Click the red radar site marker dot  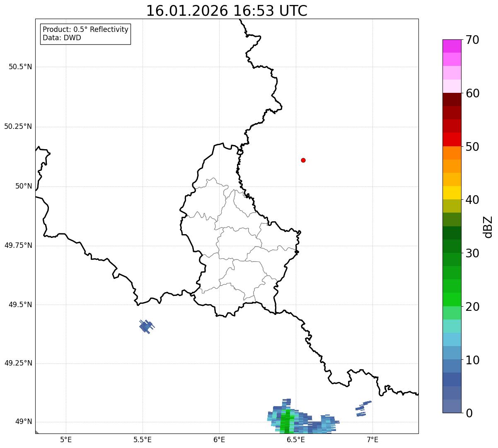pyautogui.click(x=303, y=160)
